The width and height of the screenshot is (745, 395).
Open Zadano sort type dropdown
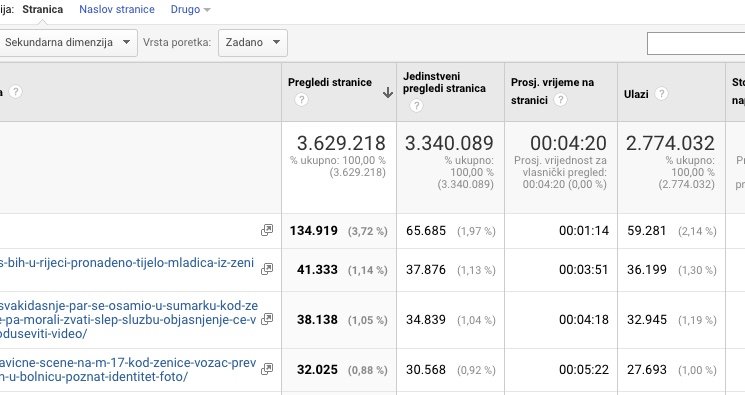point(253,42)
